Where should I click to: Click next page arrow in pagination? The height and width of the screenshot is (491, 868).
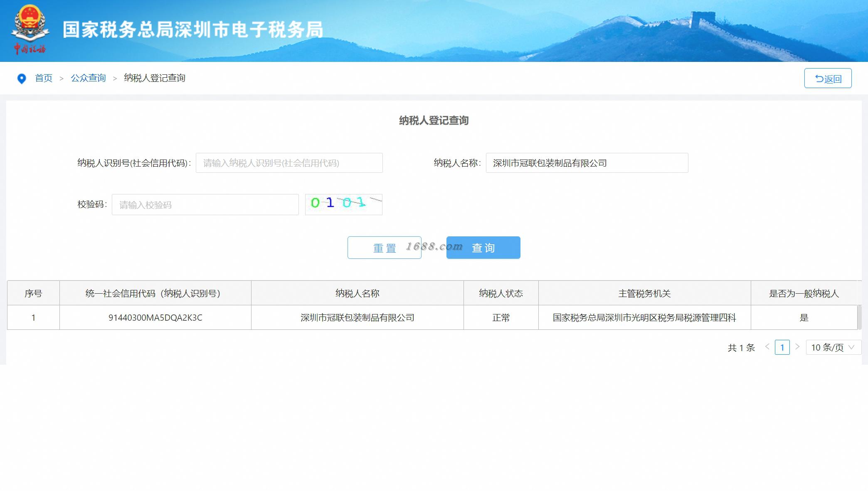(797, 347)
